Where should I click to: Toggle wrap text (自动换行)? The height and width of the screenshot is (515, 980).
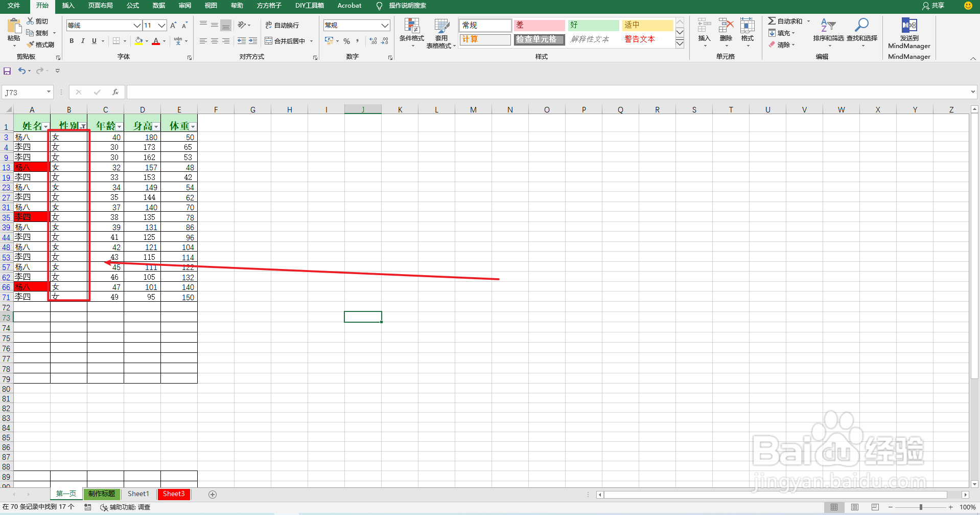(282, 25)
